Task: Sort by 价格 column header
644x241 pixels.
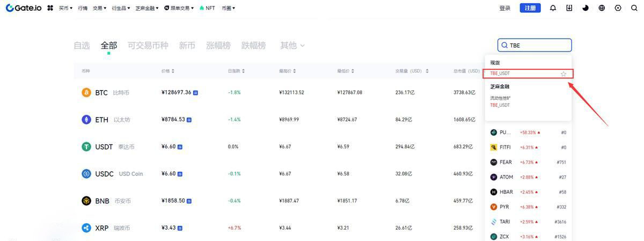Action: 168,71
